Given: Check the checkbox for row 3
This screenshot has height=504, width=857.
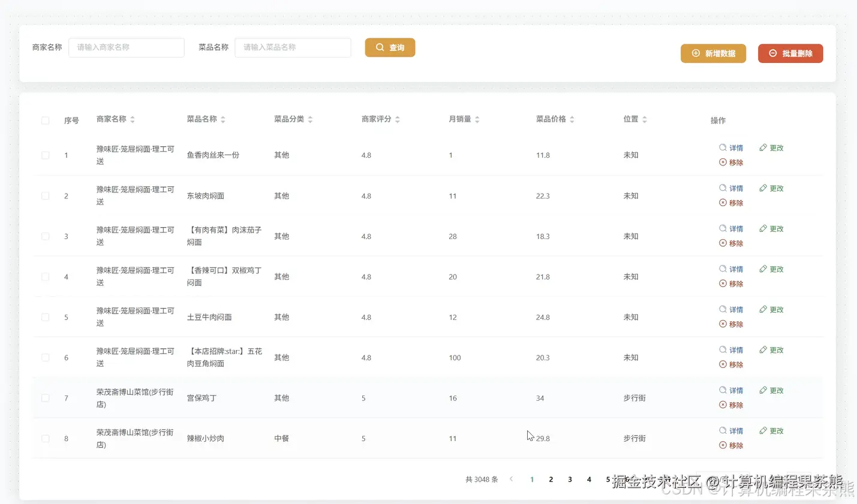Looking at the screenshot, I should tap(45, 236).
